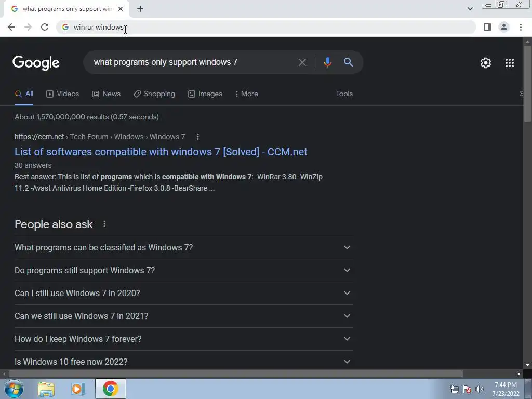
Task: Submit search with magnifier icon
Action: [348, 62]
